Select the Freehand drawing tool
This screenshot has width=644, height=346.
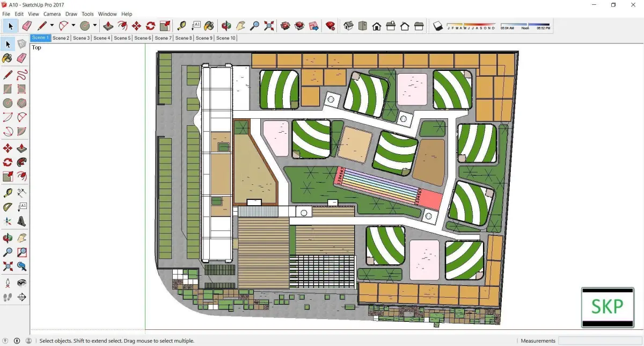coord(21,75)
